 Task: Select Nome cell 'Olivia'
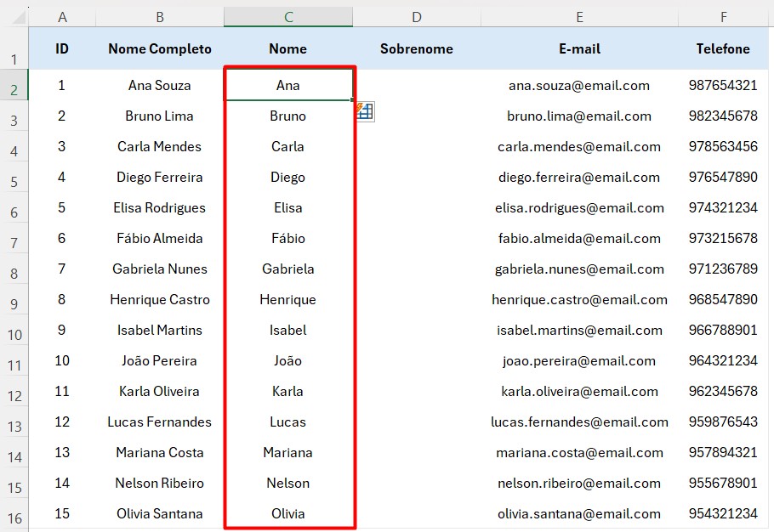click(288, 513)
